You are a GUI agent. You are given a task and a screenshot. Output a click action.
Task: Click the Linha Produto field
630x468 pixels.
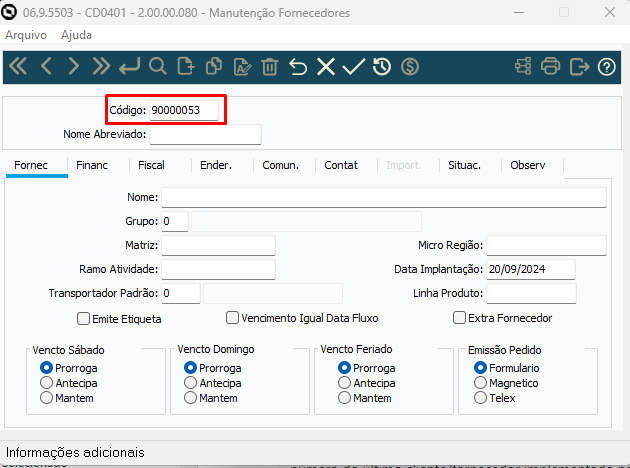click(x=531, y=293)
